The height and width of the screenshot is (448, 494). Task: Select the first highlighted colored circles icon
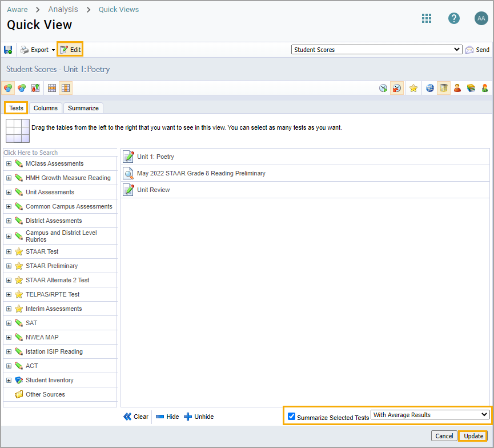point(8,88)
